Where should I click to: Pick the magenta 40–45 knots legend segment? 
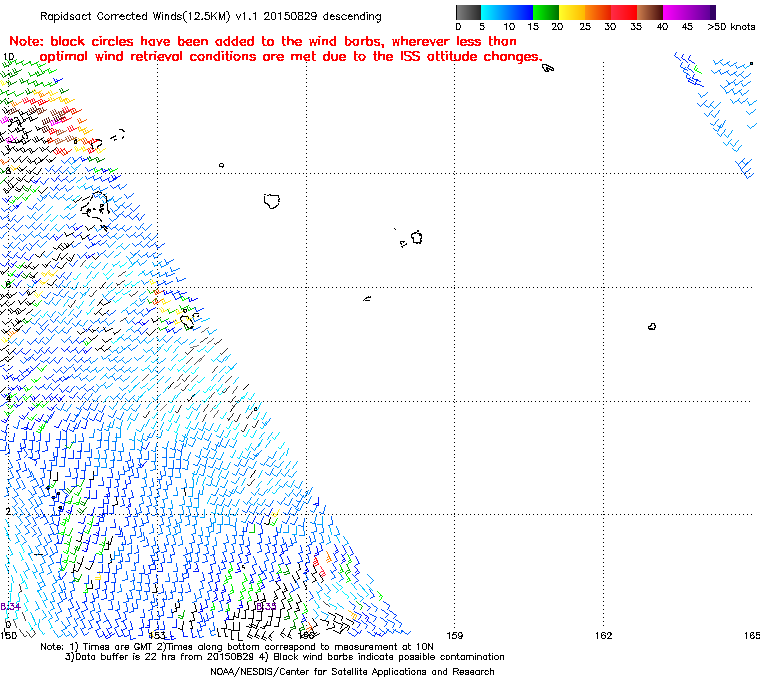pyautogui.click(x=676, y=12)
